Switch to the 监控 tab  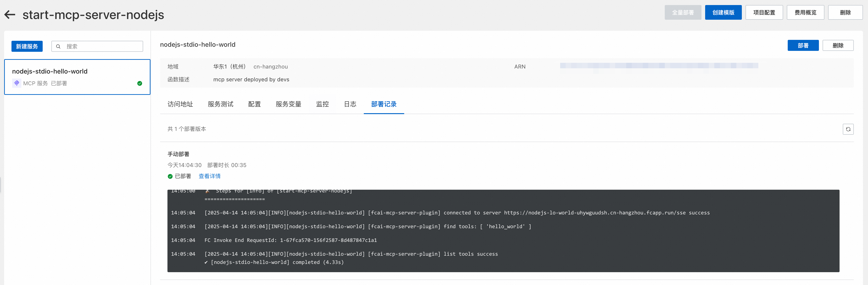[x=322, y=104]
